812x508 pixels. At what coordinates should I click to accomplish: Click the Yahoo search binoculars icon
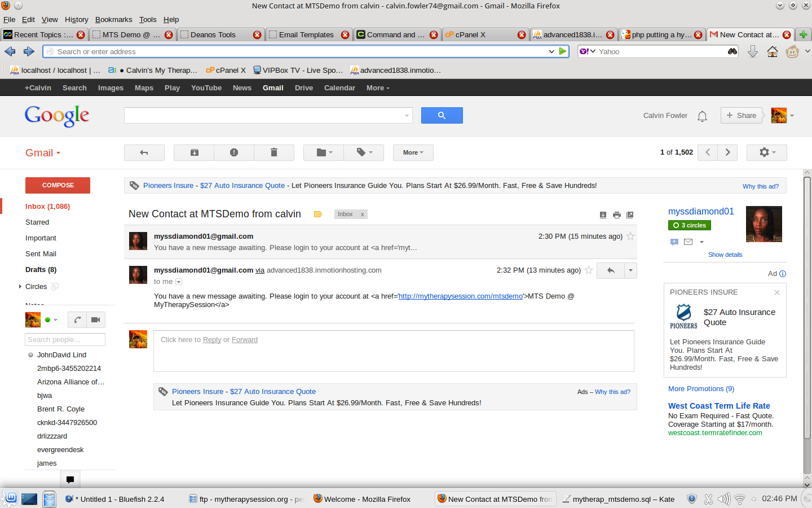click(x=732, y=51)
